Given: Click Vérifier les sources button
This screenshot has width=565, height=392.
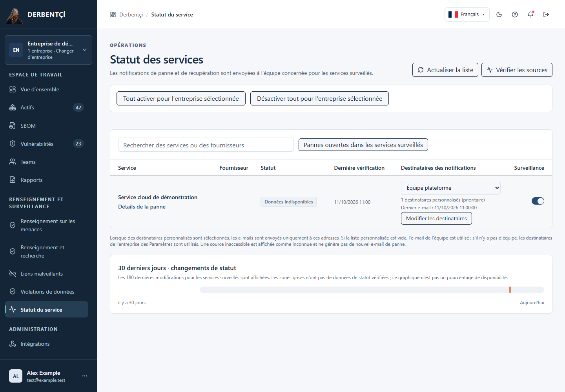Looking at the screenshot, I should [517, 70].
